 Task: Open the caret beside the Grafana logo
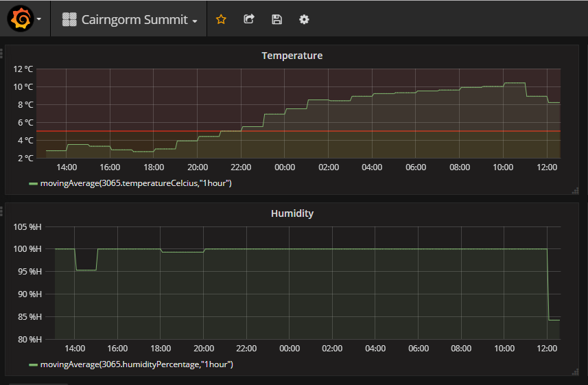click(38, 20)
